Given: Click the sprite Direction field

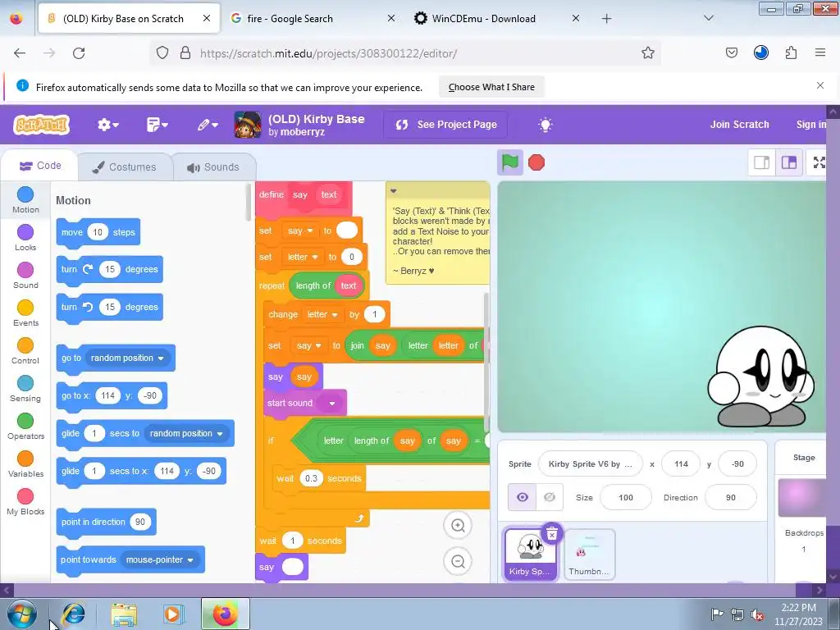Looking at the screenshot, I should click(731, 498).
